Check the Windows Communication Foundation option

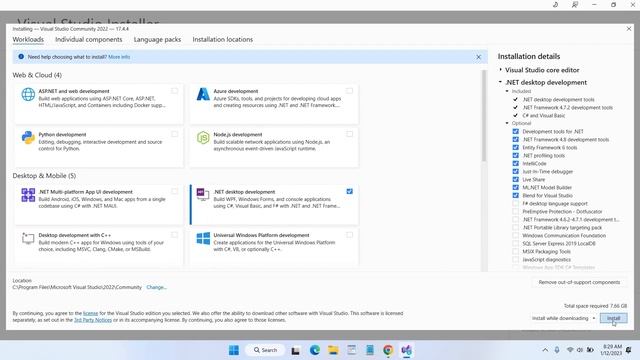click(516, 236)
